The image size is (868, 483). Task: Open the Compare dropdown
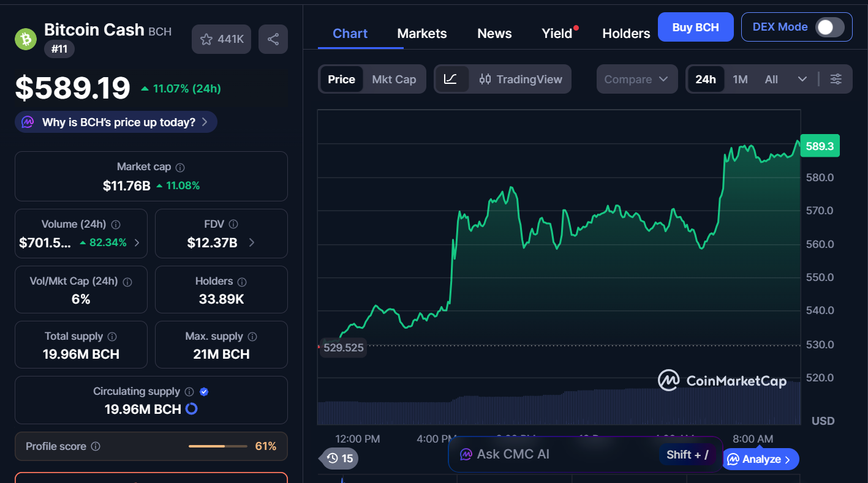636,79
